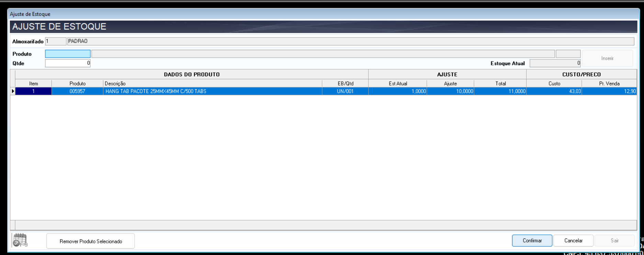Image resolution: width=644 pixels, height=255 pixels.
Task: Select the HANG TAB PACOTE description cell
Action: (x=212, y=91)
